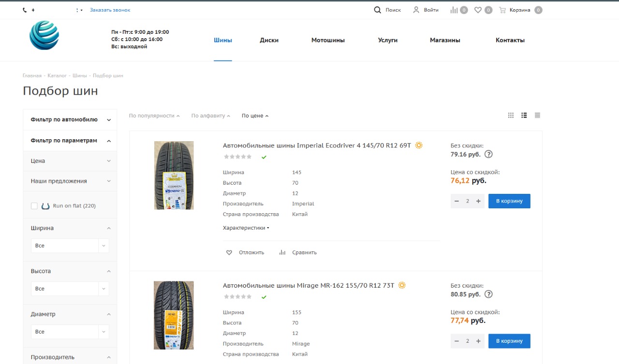Collapse the Диаметр filter section
This screenshot has height=364, width=619.
[x=109, y=314]
